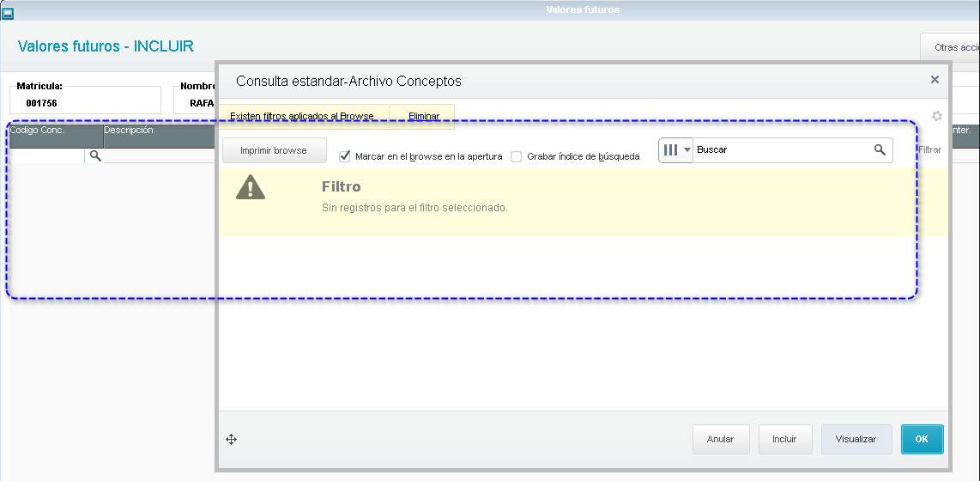
Task: Close the Consulta estandar dialog
Action: (935, 79)
